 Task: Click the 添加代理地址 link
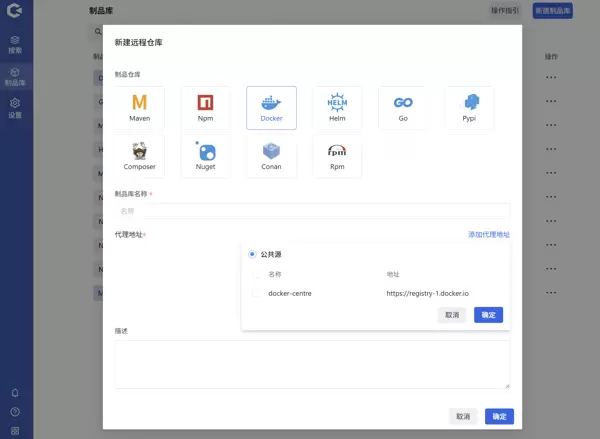point(488,235)
